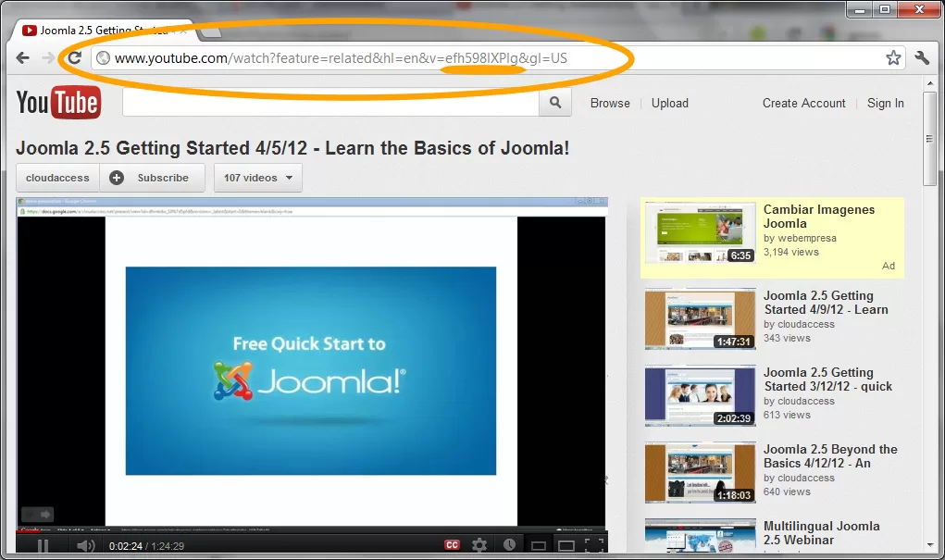Expand the 107 videos dropdown
Viewport: 945px width, 560px height.
tap(258, 178)
